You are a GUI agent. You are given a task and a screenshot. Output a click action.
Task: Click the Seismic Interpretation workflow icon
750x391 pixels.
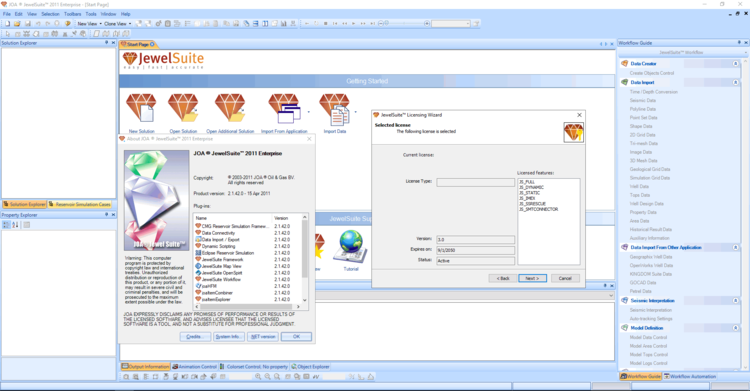pyautogui.click(x=624, y=301)
